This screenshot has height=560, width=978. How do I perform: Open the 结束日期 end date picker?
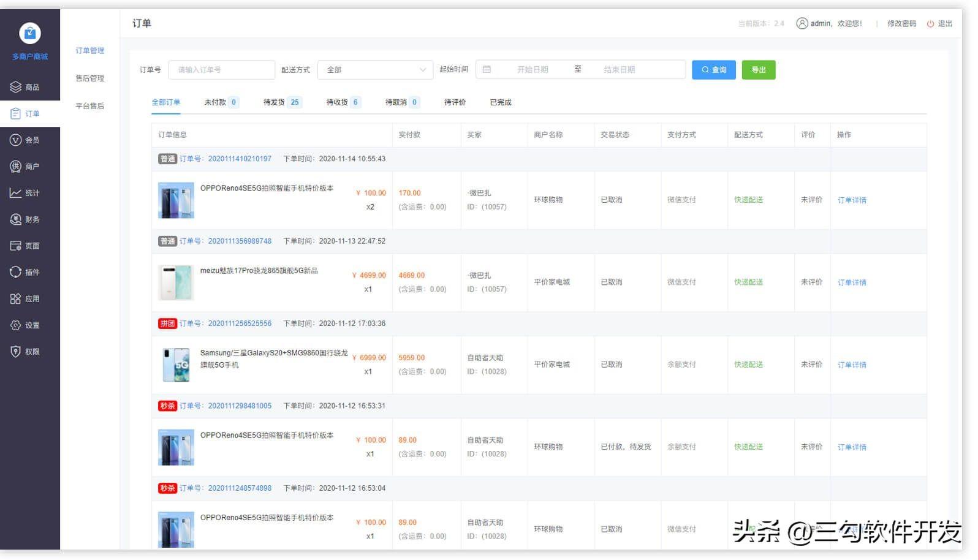pos(619,70)
